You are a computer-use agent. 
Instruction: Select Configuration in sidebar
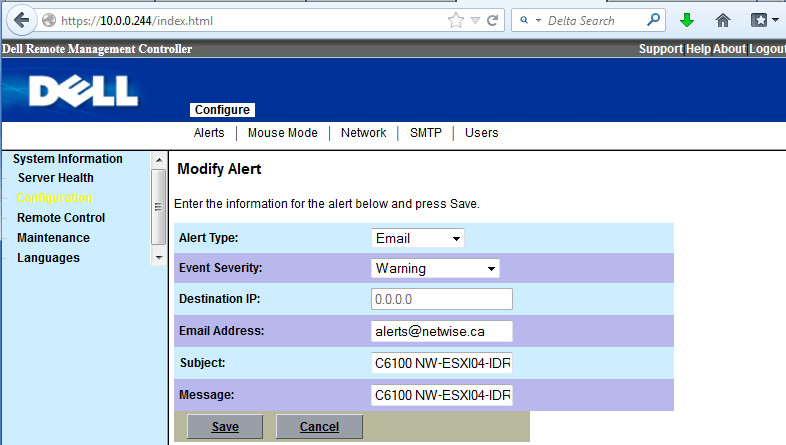55,198
